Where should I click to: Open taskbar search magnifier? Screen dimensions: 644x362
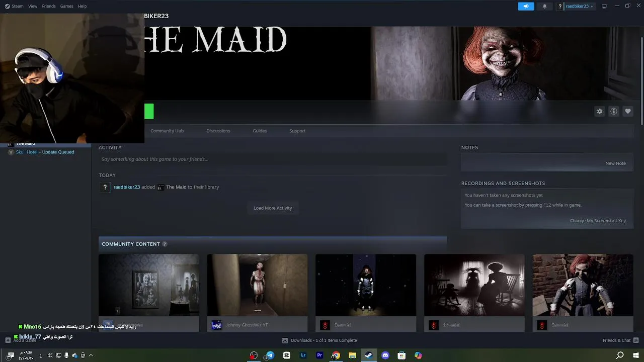pyautogui.click(x=620, y=355)
